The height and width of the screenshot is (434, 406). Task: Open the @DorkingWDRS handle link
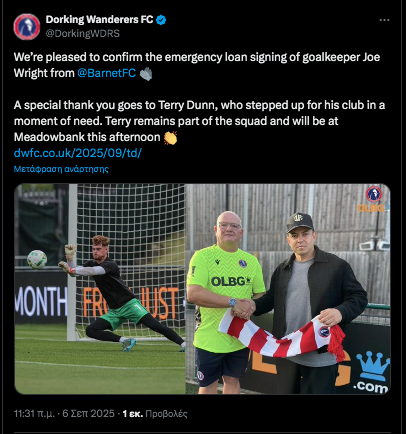82,34
